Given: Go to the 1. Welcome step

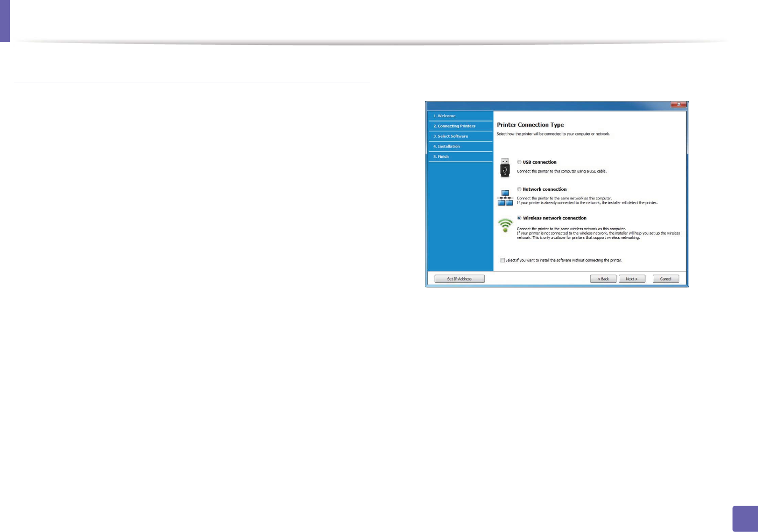Looking at the screenshot, I should pos(460,116).
